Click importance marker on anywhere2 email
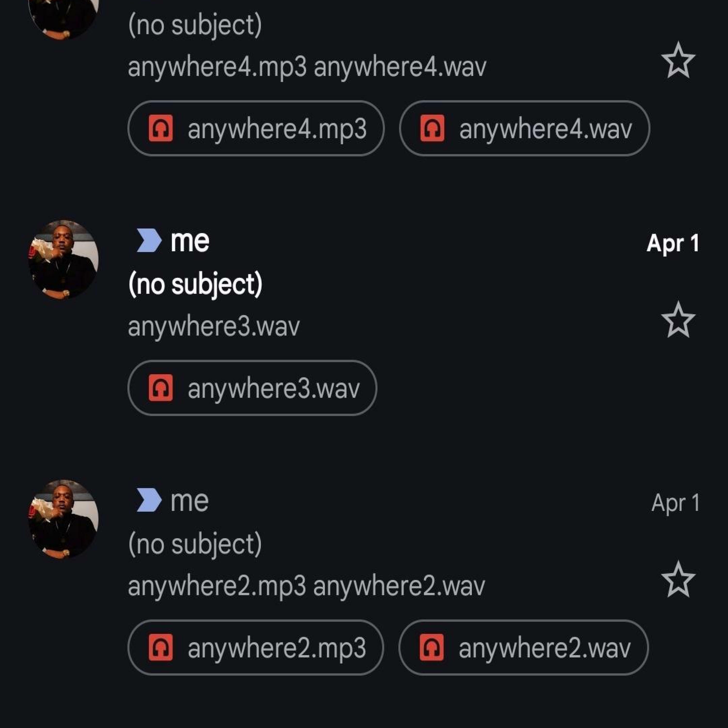This screenshot has height=728, width=728. [149, 500]
